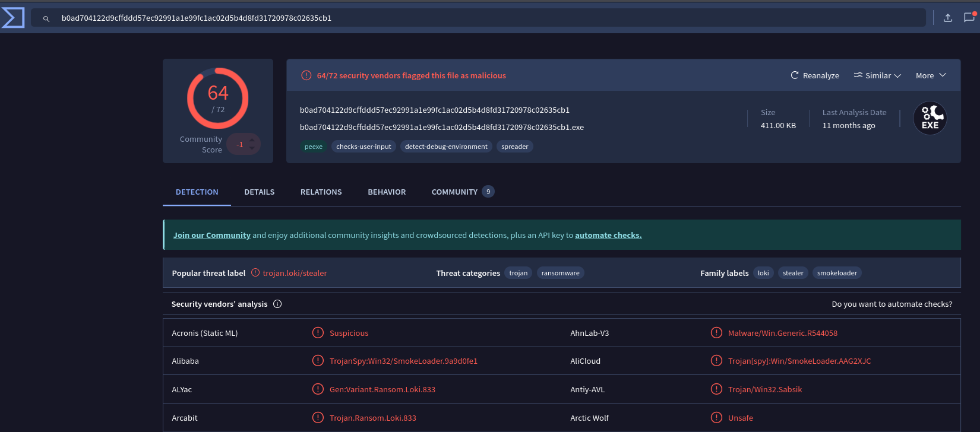Click the VirusTotal sigma logo

(13, 18)
